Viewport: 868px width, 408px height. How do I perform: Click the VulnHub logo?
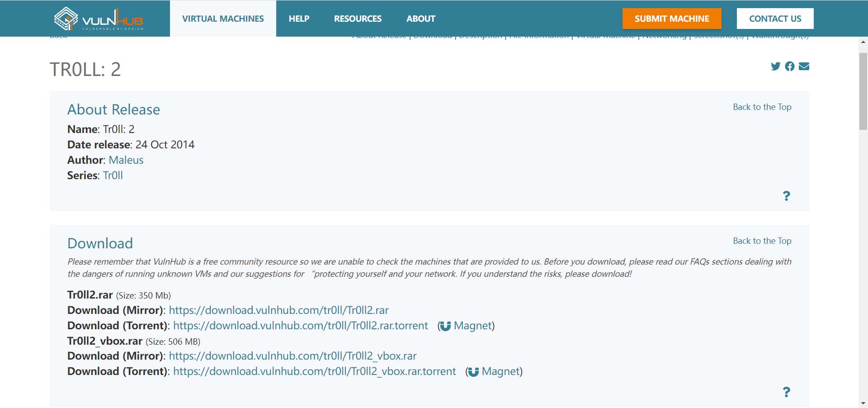99,19
